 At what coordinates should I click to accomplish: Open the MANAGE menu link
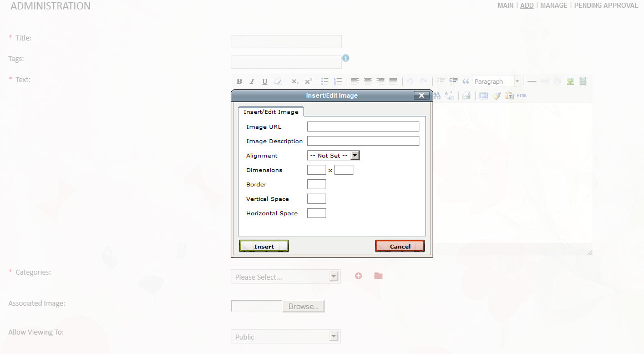coord(554,6)
